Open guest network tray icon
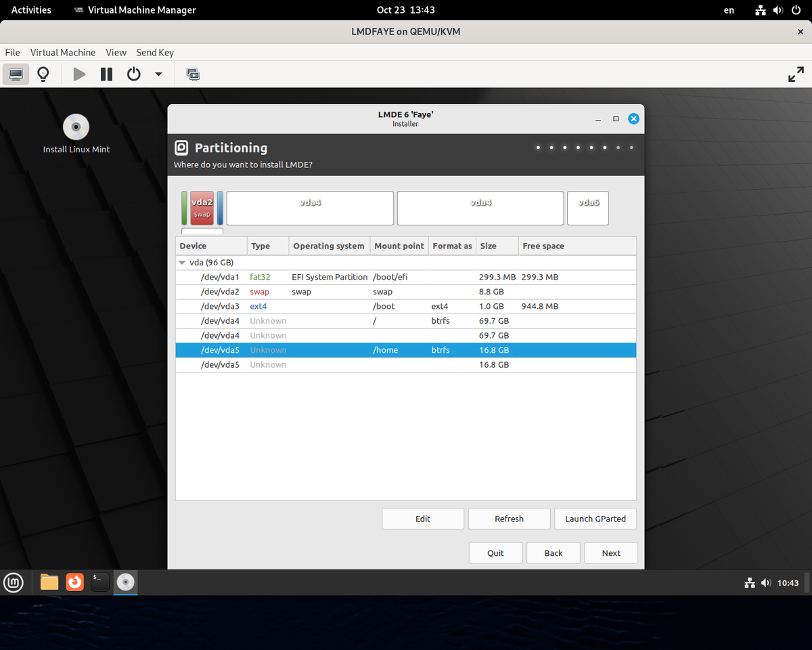This screenshot has height=650, width=812. [749, 583]
